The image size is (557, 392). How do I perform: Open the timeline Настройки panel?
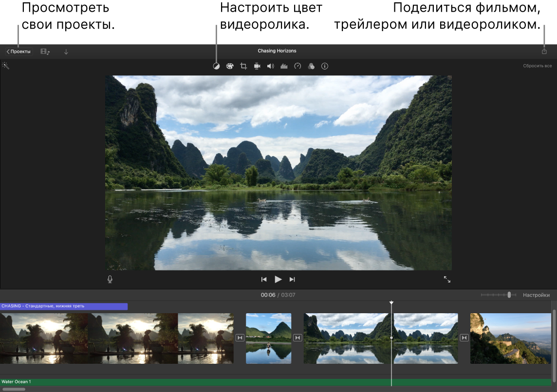(x=537, y=295)
